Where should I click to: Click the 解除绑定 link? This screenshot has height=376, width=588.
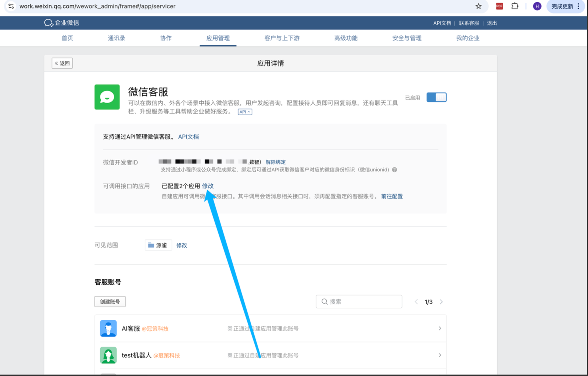(x=276, y=162)
